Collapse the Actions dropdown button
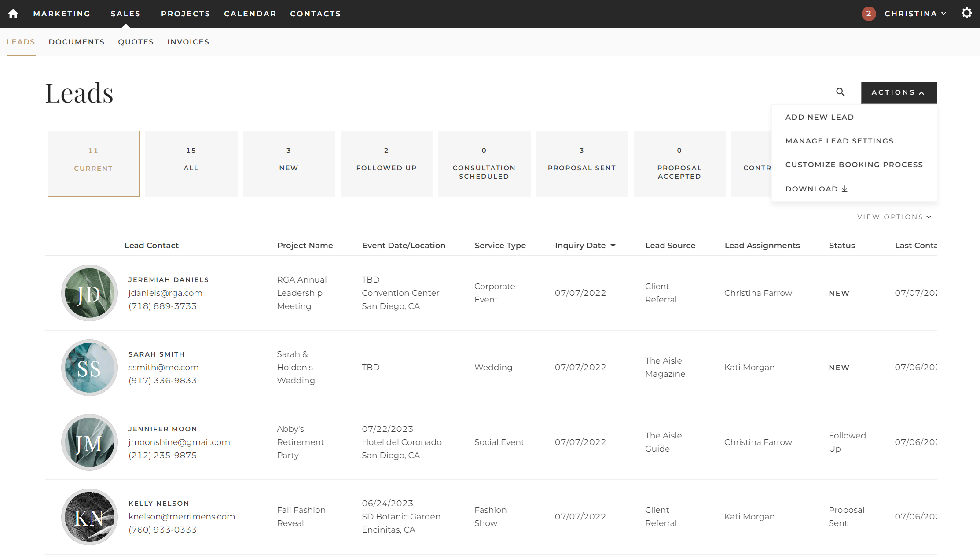The height and width of the screenshot is (559, 980). 899,92
